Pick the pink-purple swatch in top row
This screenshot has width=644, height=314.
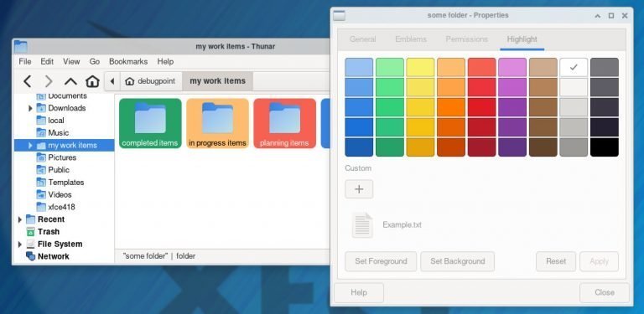pos(512,67)
